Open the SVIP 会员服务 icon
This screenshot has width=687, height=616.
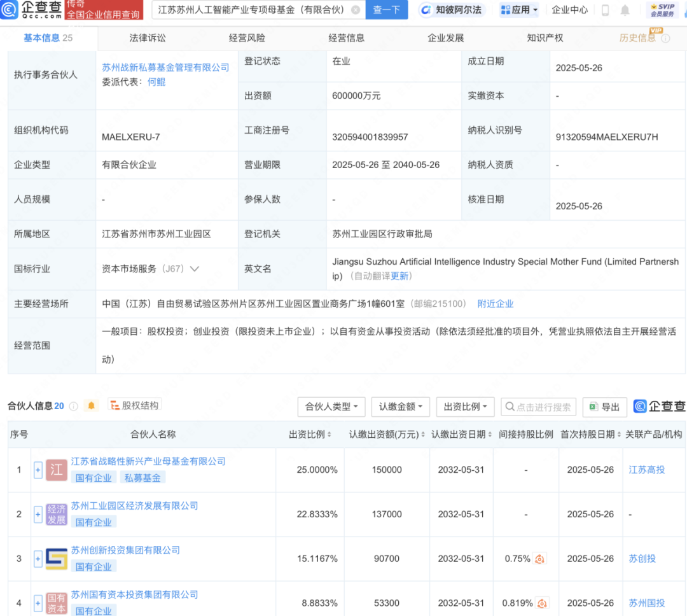pos(662,10)
